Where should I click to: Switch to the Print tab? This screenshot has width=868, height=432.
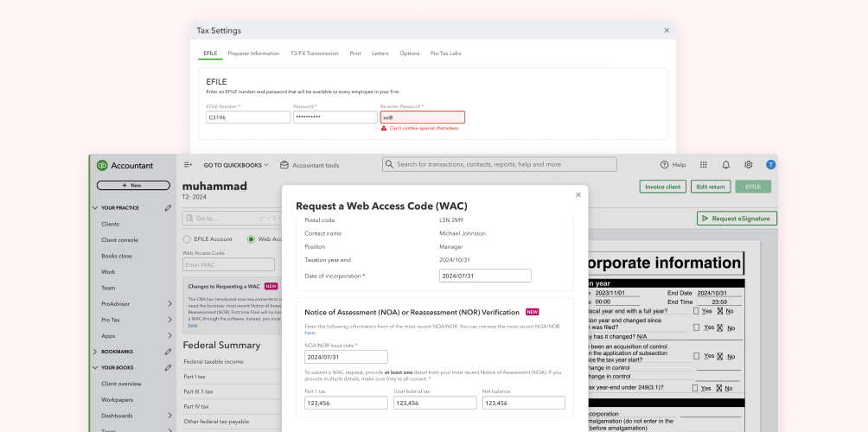(355, 54)
